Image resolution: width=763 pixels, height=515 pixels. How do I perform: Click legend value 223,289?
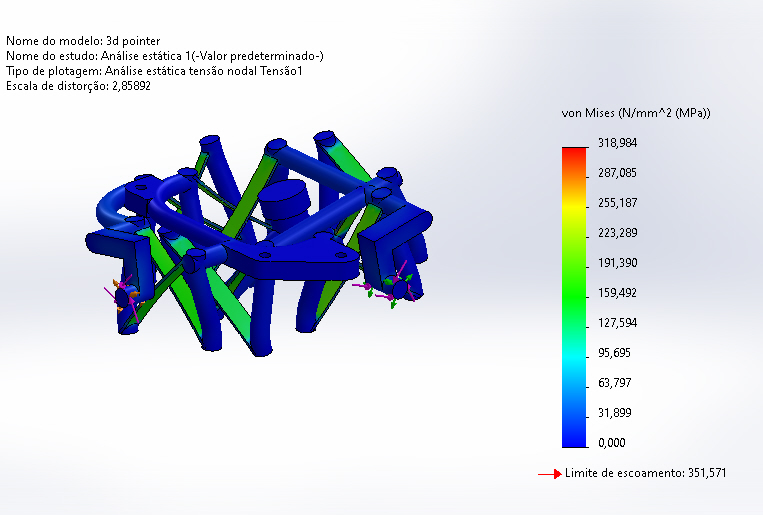[617, 233]
